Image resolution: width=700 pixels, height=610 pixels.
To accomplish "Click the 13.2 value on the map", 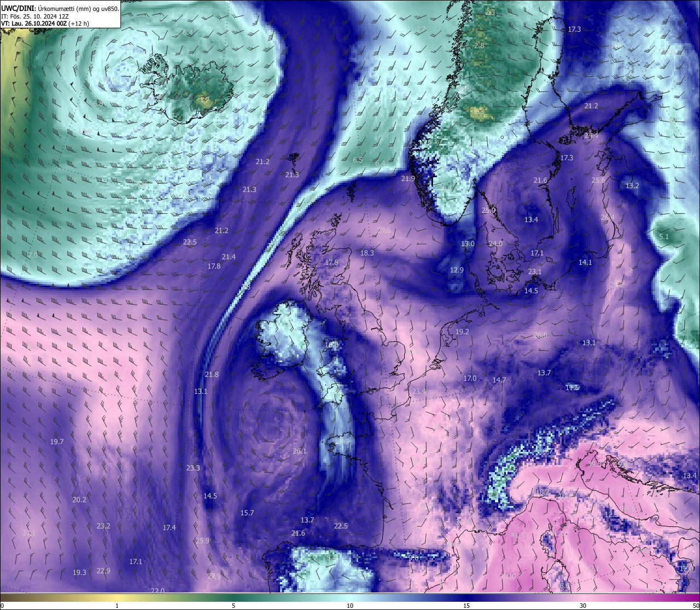I will tap(632, 185).
